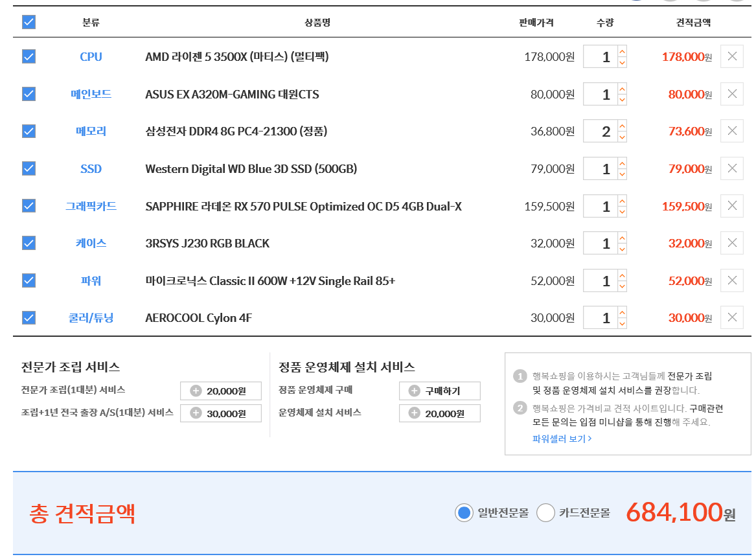Uncheck the 파워 row checkbox

click(29, 280)
